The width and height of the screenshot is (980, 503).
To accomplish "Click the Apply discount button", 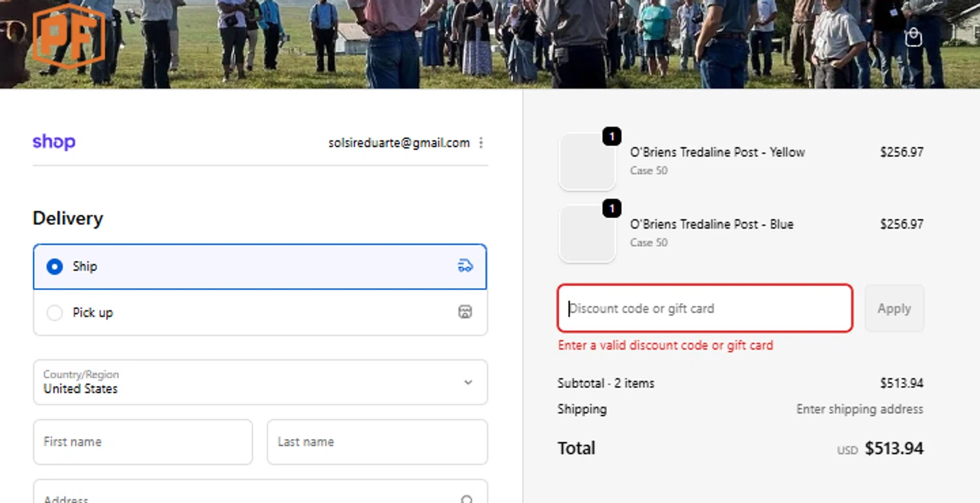I will 894,308.
